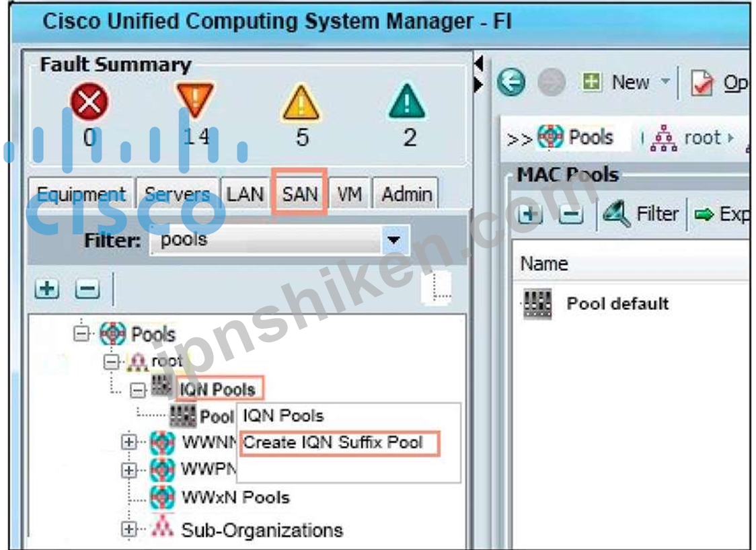
Task: Click the Options checkmark icon
Action: (702, 83)
